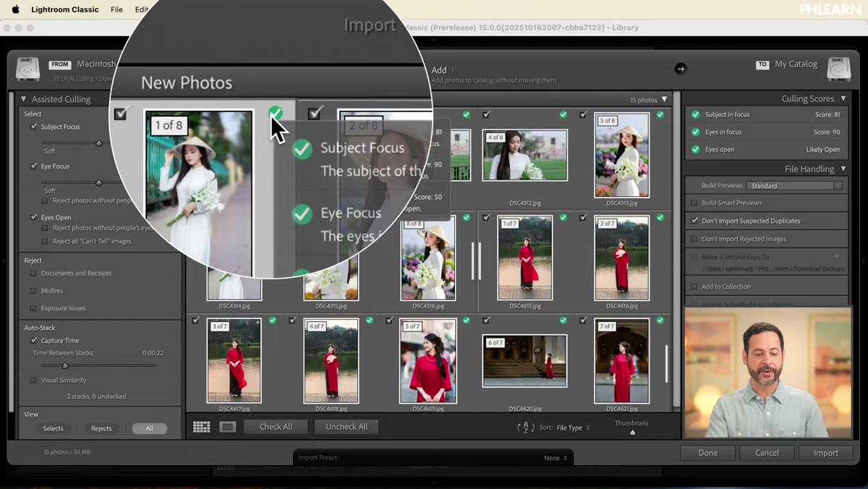This screenshot has height=489, width=868.
Task: Uncheck Don't Import Suspected Duplicates
Action: coord(694,221)
